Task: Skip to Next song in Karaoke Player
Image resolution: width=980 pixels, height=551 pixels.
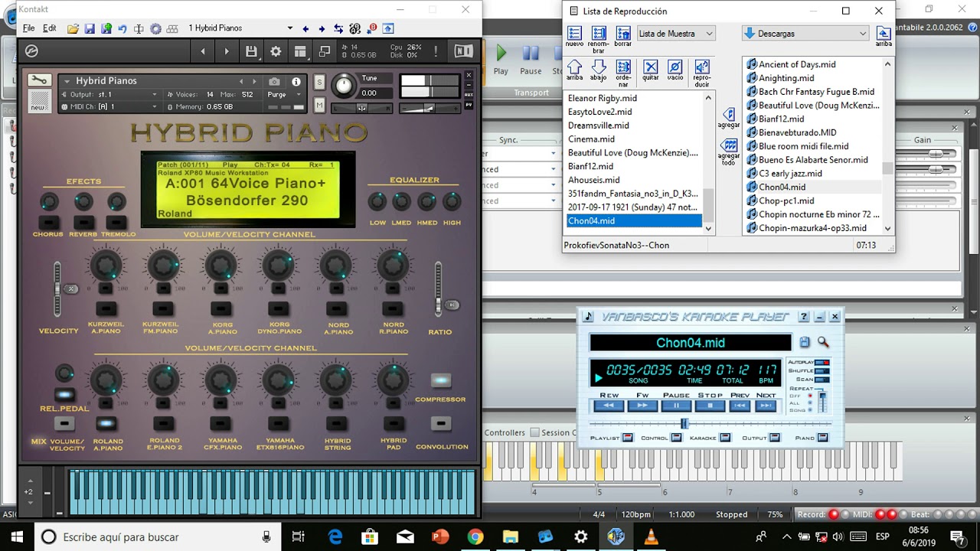Action: (x=766, y=406)
